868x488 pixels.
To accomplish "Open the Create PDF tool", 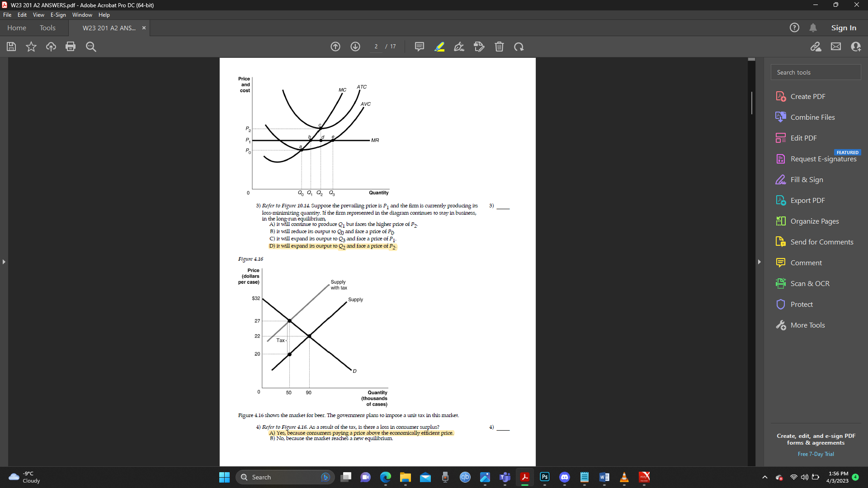I will point(807,96).
